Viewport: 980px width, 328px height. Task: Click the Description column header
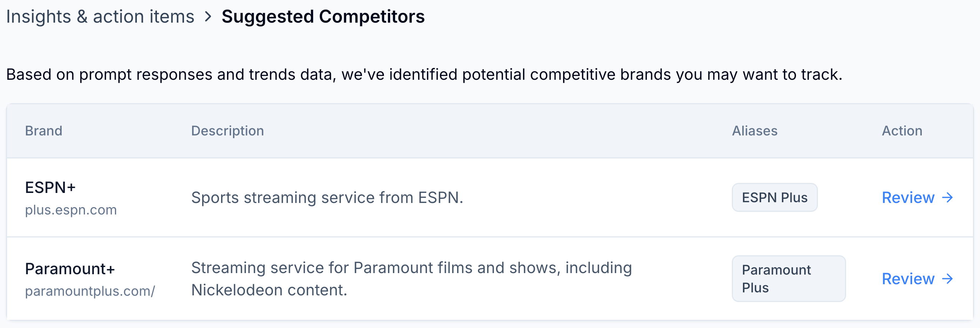point(227,131)
